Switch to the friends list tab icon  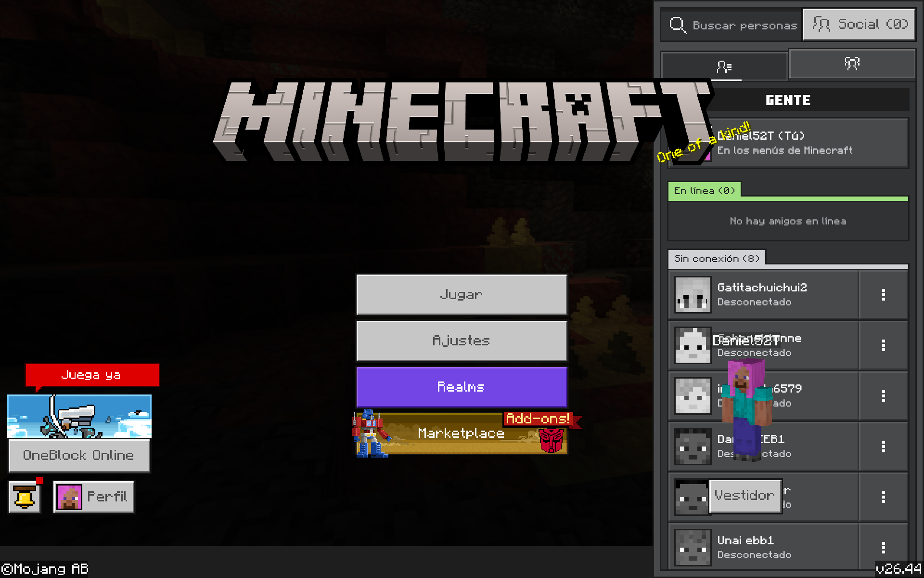click(x=724, y=66)
